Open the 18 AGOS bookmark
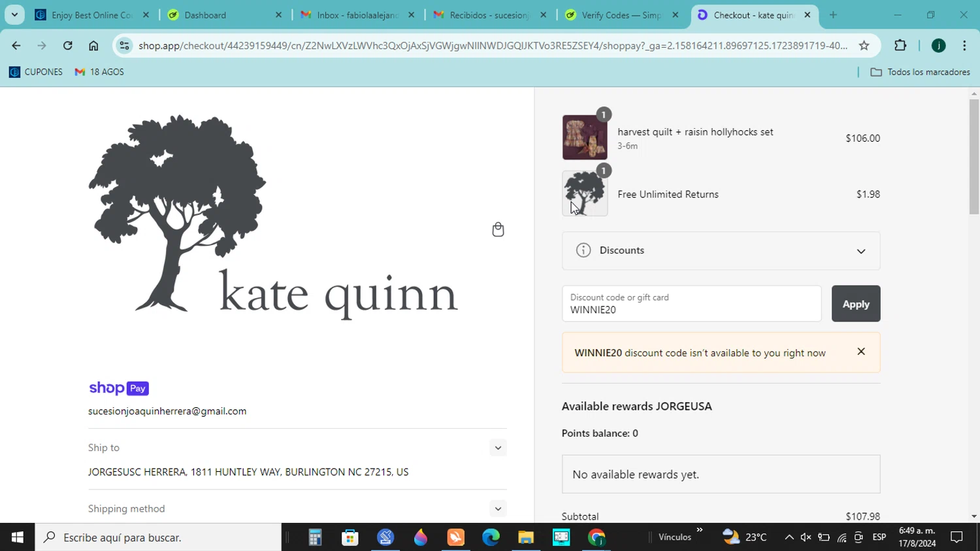This screenshot has height=551, width=980. coord(99,72)
